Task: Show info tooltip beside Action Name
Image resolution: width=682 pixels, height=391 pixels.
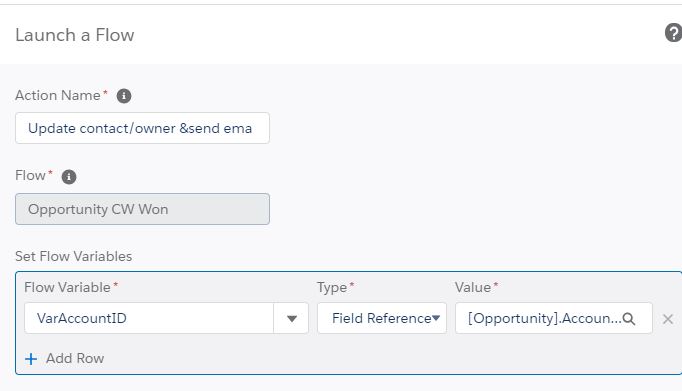Action: (124, 96)
